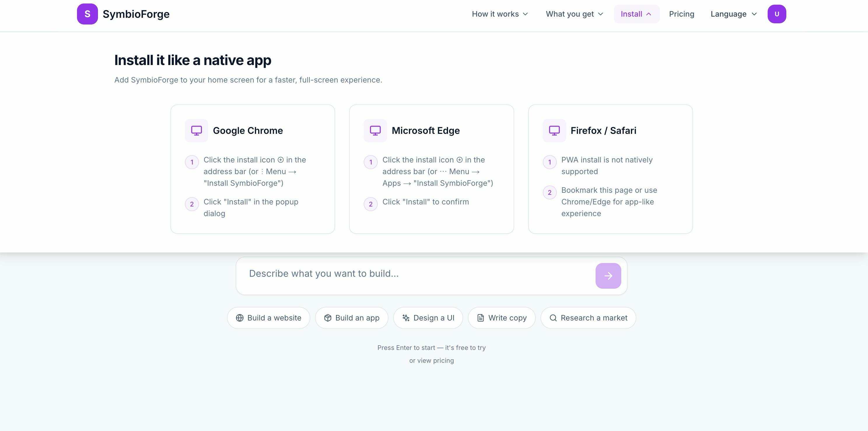Click the Press Enter to start hint text
Viewport: 868px width, 431px height.
(x=431, y=348)
